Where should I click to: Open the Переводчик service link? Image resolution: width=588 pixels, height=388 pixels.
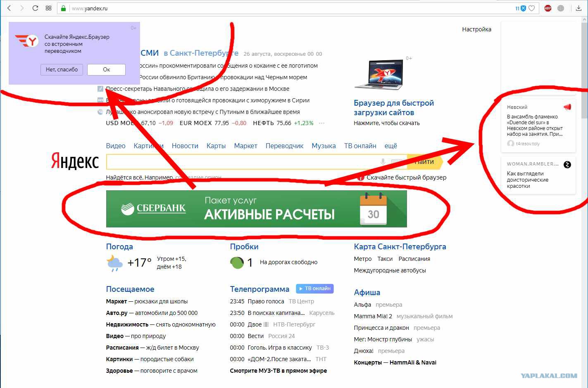pos(284,146)
